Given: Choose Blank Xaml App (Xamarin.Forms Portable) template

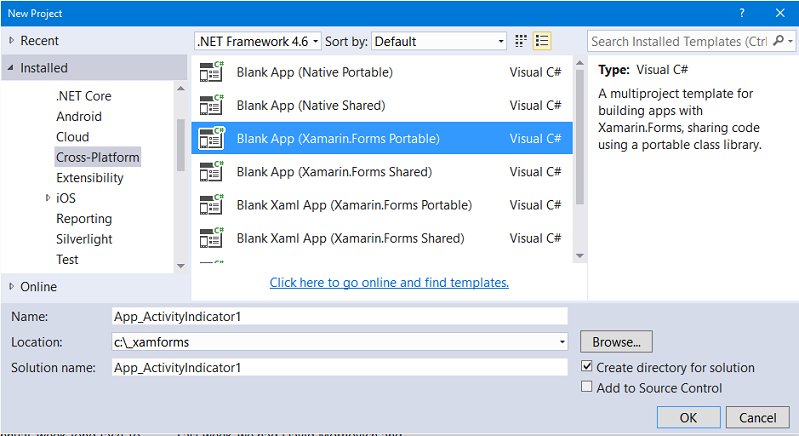Looking at the screenshot, I should (x=382, y=205).
